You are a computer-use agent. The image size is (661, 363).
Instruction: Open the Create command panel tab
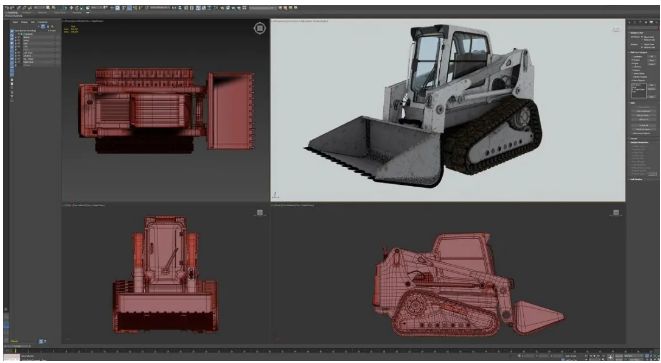tap(629, 22)
